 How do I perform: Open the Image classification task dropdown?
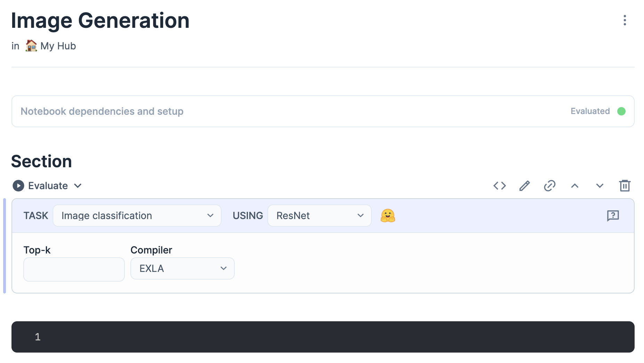click(x=137, y=216)
